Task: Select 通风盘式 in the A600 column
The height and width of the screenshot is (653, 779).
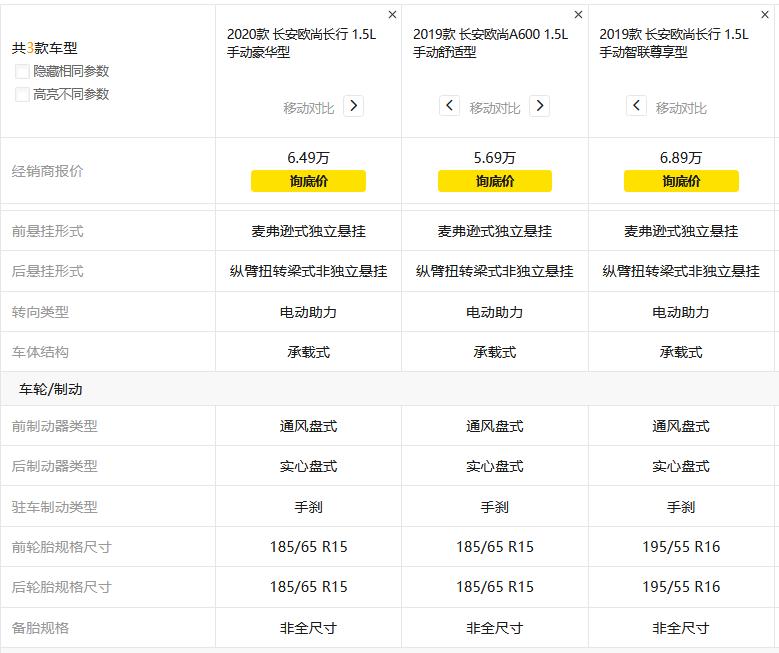Action: (495, 426)
